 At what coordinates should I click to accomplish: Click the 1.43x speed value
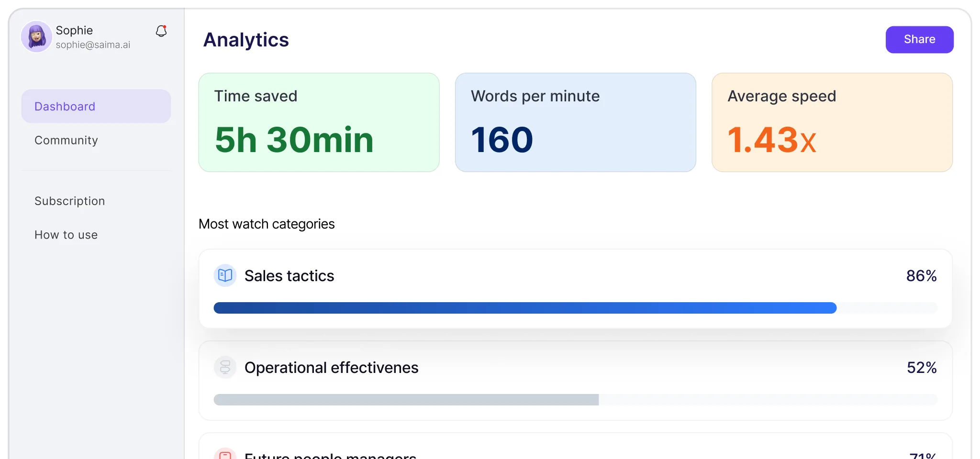point(771,140)
